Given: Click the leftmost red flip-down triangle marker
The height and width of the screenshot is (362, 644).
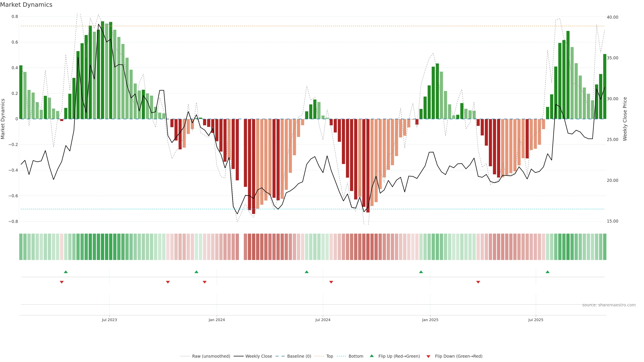Looking at the screenshot, I should [x=62, y=282].
